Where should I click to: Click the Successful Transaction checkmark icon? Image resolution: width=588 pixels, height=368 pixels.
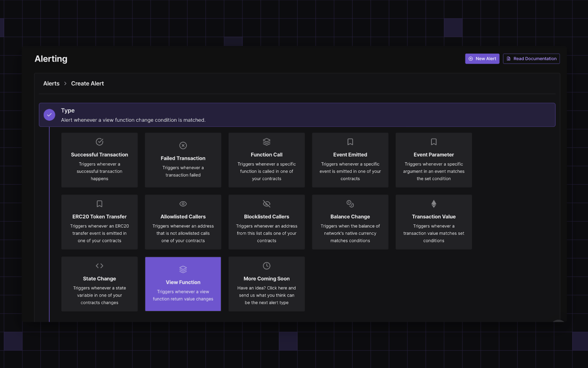coord(99,142)
